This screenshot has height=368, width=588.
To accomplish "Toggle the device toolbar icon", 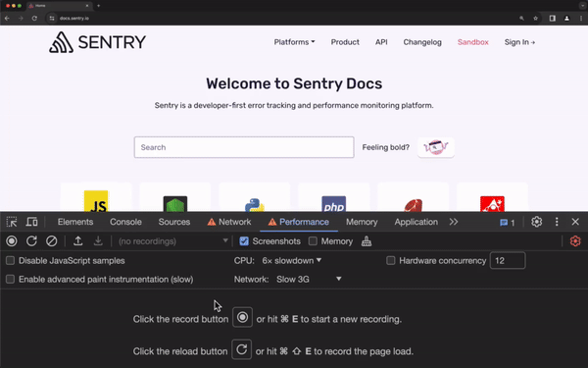I will point(32,222).
